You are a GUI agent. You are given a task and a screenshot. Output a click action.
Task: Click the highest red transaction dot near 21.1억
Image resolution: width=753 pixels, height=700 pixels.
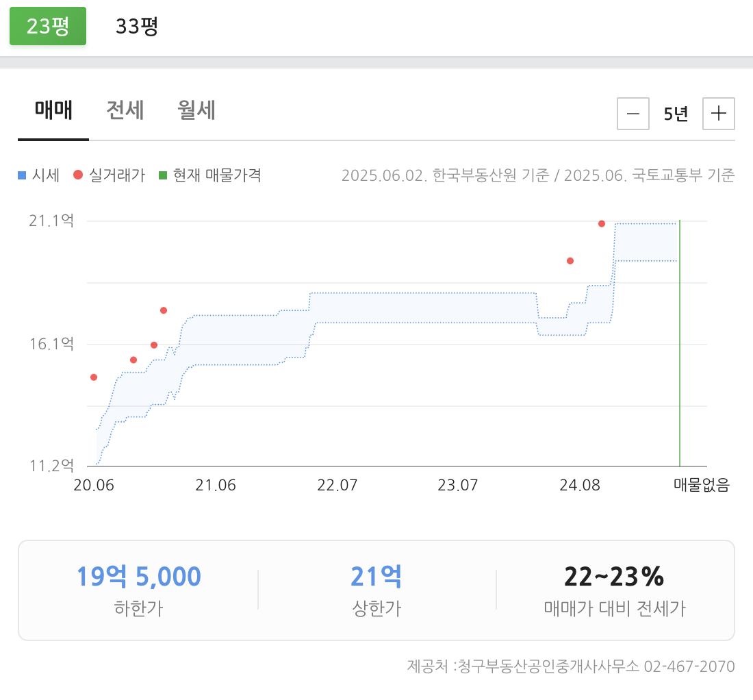click(601, 223)
